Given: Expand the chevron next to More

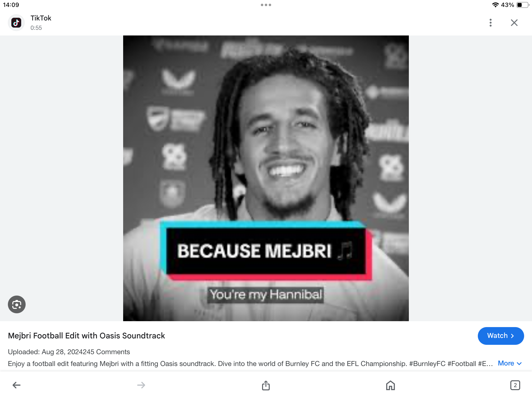Looking at the screenshot, I should tap(519, 364).
